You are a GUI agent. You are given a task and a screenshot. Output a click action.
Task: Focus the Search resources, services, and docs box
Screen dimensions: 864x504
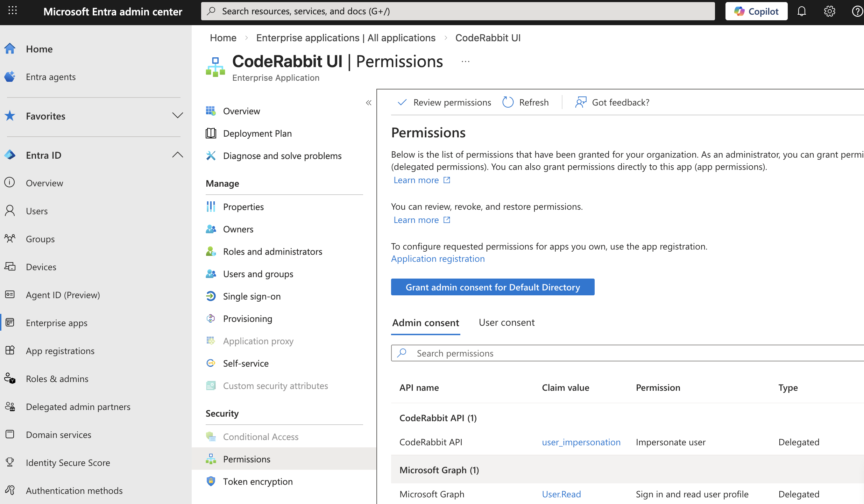click(458, 11)
